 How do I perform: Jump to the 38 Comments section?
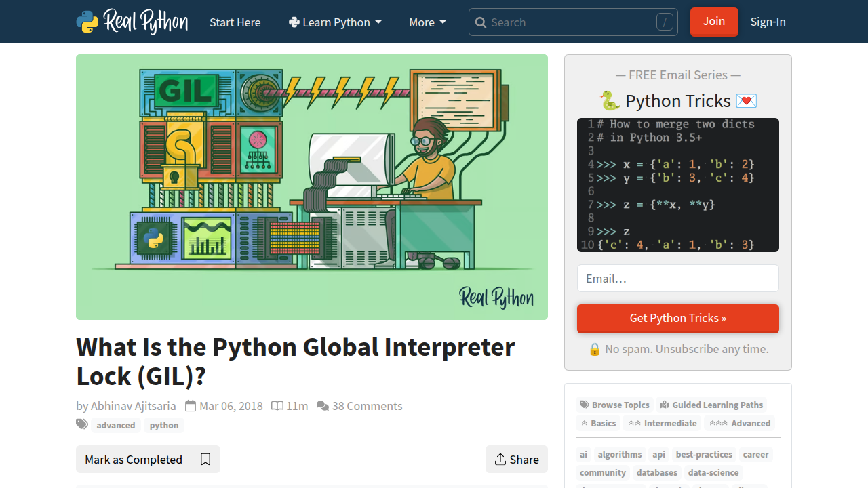[x=359, y=406]
